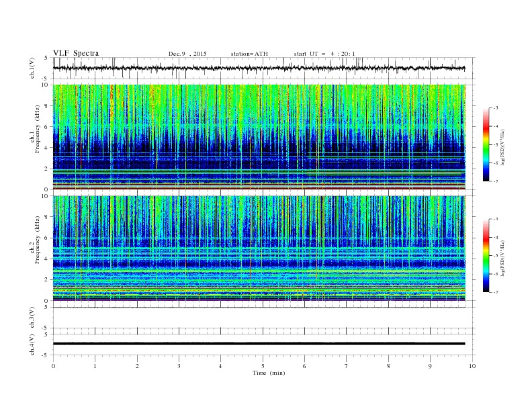Click the time axis tick label "5"

click(x=263, y=366)
